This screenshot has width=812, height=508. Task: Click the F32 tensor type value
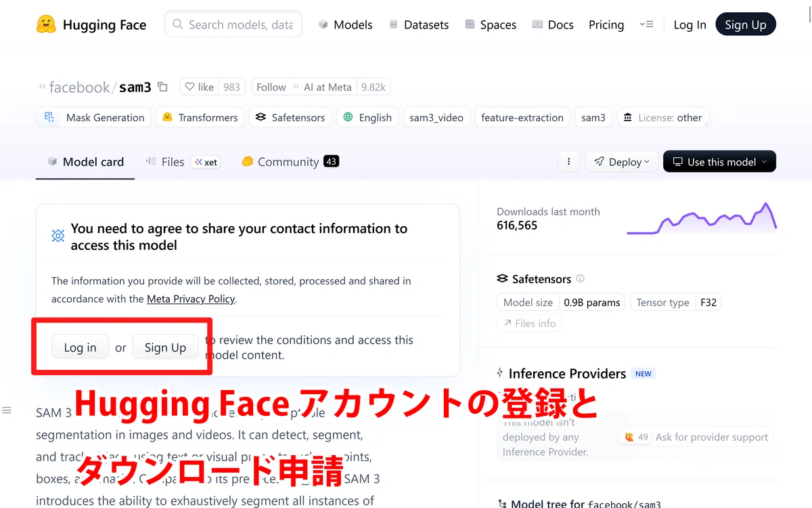708,303
